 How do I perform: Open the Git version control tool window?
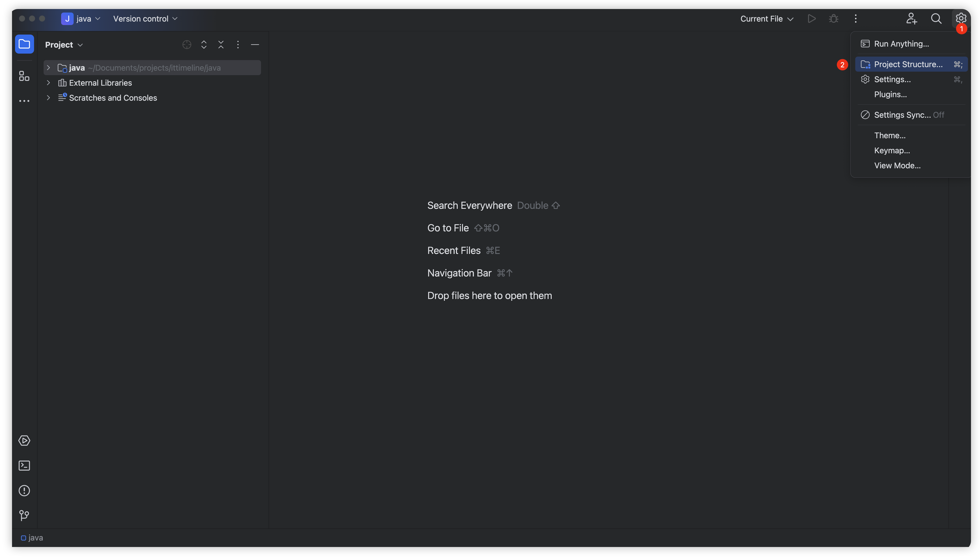click(x=24, y=516)
